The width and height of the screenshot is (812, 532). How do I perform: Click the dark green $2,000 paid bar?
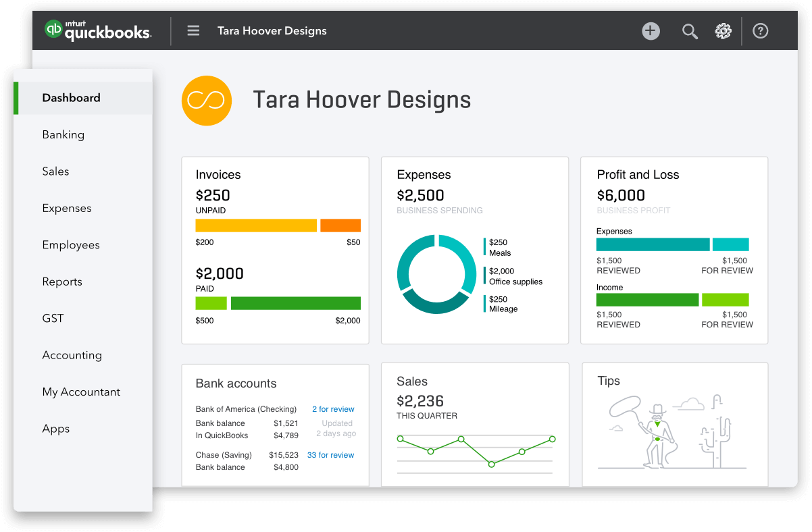296,303
